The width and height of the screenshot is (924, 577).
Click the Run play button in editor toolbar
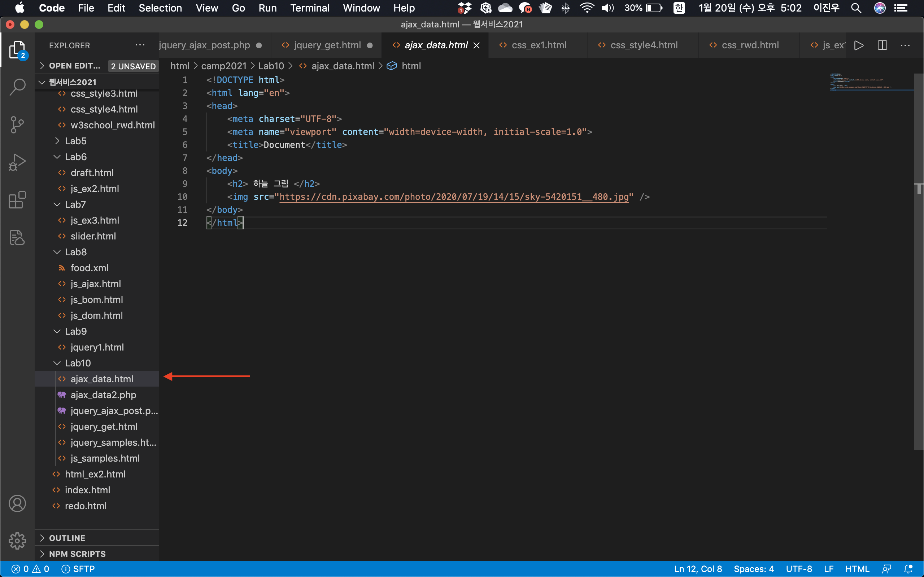[x=859, y=45]
